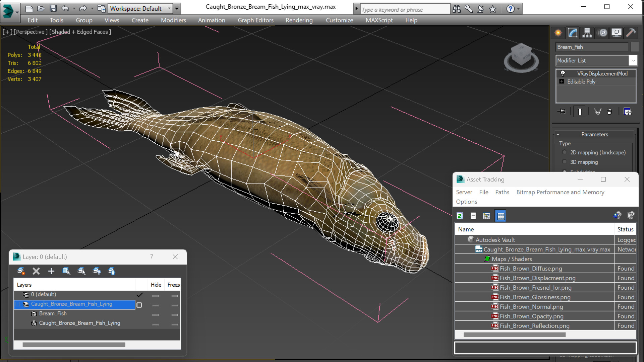Select Editable Poly in modifier stack
The height and width of the screenshot is (362, 644).
[x=581, y=81]
